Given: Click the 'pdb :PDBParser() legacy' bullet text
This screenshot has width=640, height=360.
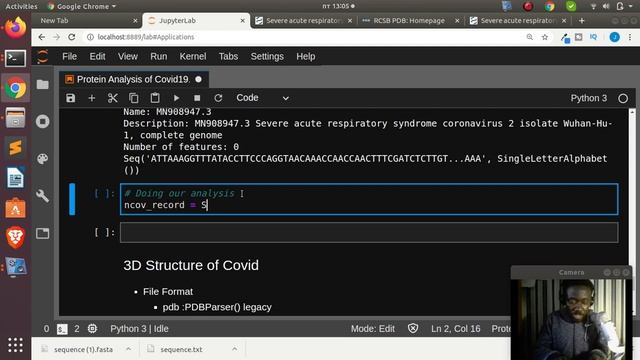Looking at the screenshot, I should pos(217,307).
